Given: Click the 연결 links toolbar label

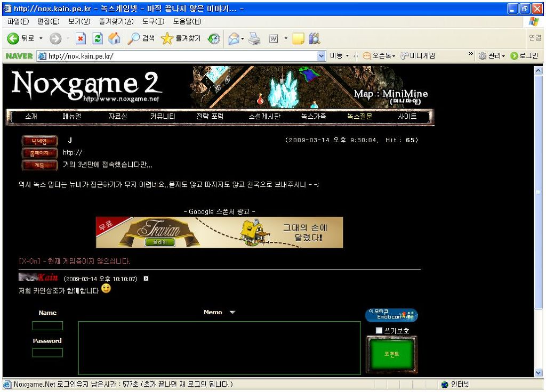Looking at the screenshot, I should [x=535, y=38].
